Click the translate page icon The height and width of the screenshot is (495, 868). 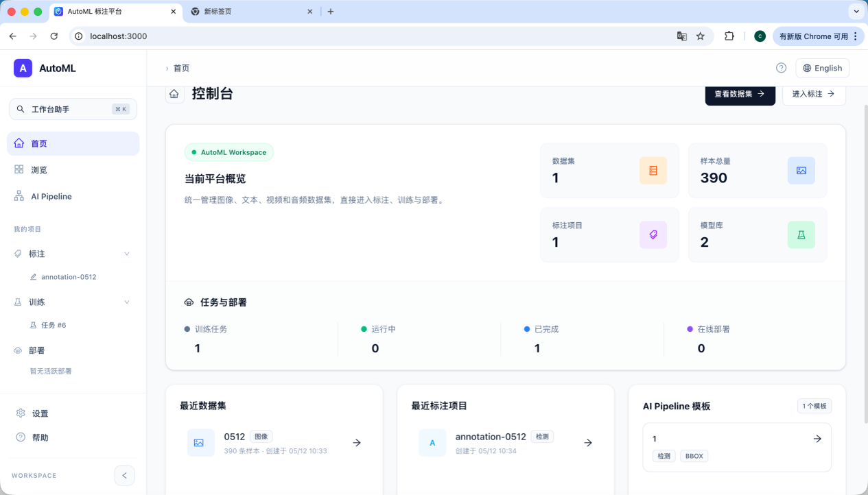click(682, 36)
